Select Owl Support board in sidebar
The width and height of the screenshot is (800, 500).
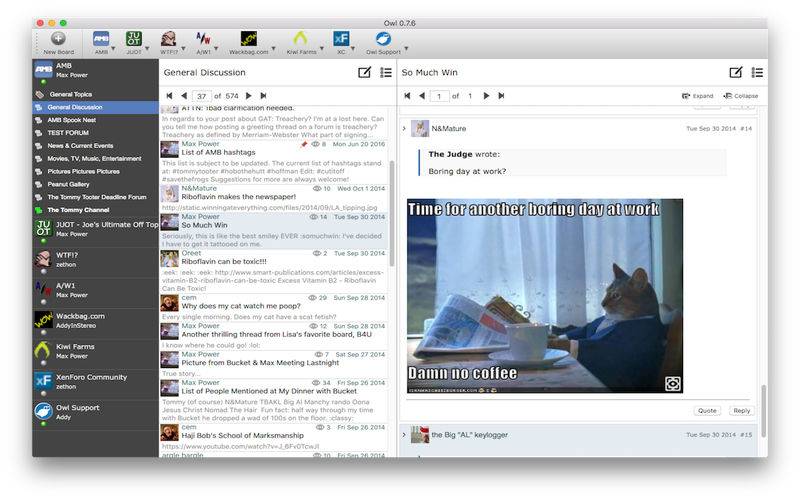(95, 415)
